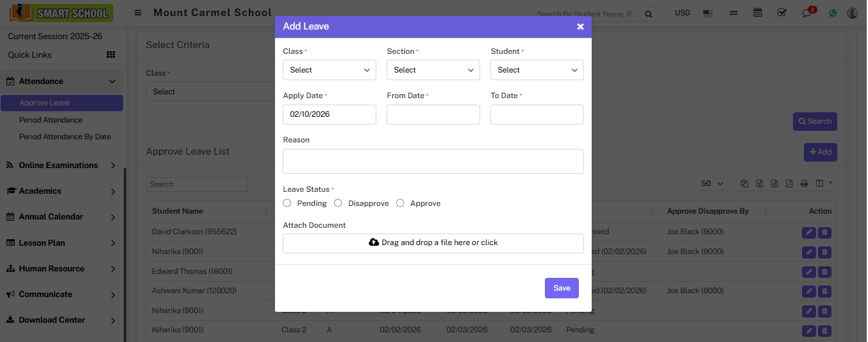
Task: Click the Quick Links grid icon
Action: click(x=110, y=55)
